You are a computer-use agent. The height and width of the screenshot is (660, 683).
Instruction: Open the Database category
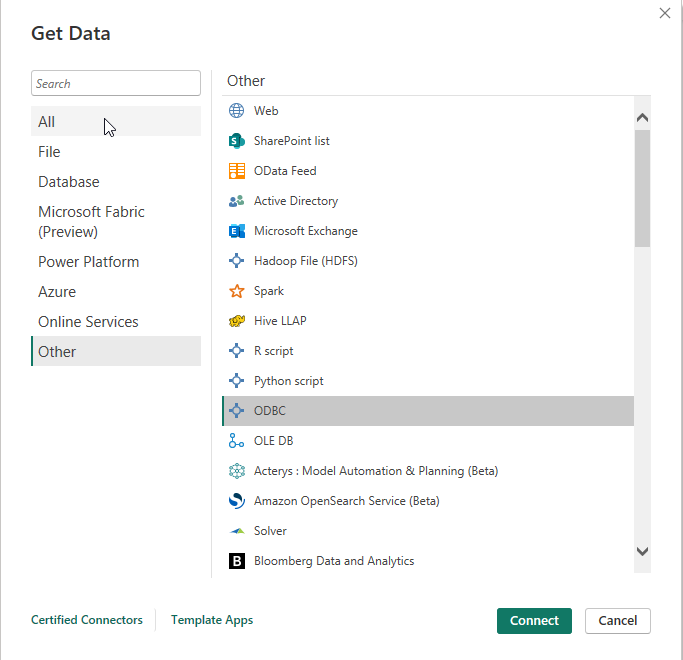[116, 182]
